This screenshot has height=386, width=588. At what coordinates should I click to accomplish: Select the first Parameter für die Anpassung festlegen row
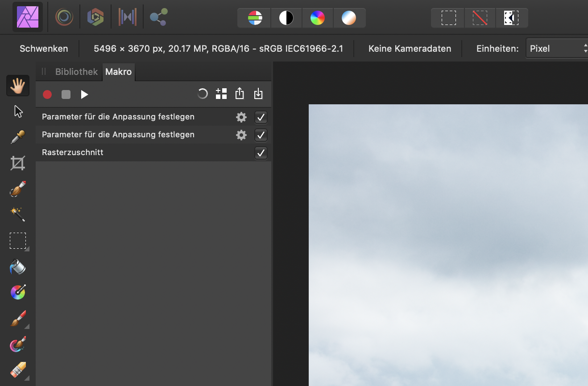pyautogui.click(x=153, y=117)
